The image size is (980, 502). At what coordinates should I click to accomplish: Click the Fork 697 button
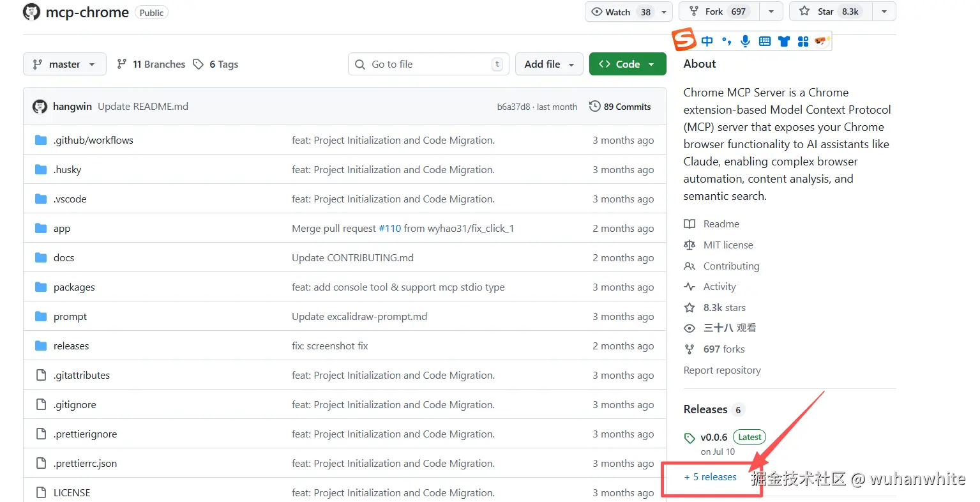coord(719,11)
